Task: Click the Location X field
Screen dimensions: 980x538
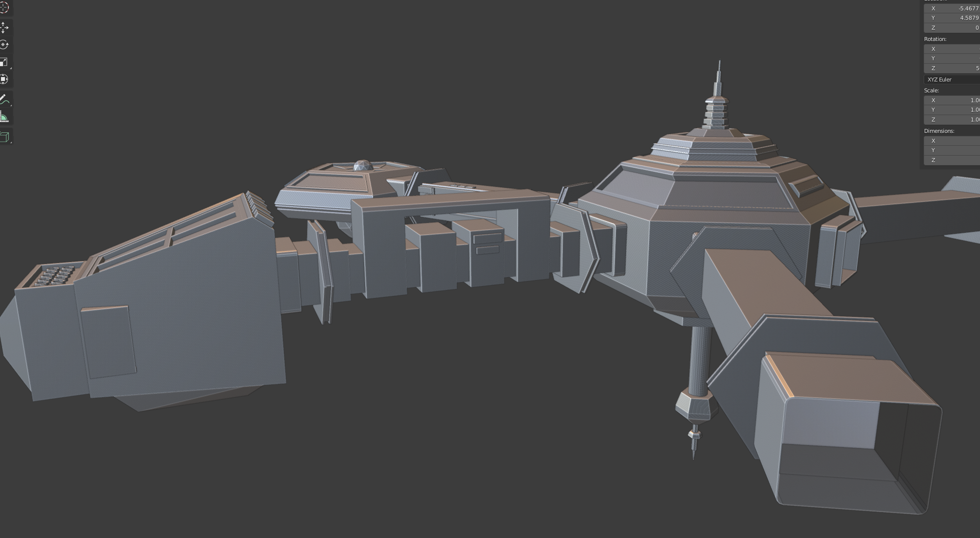Action: point(952,8)
